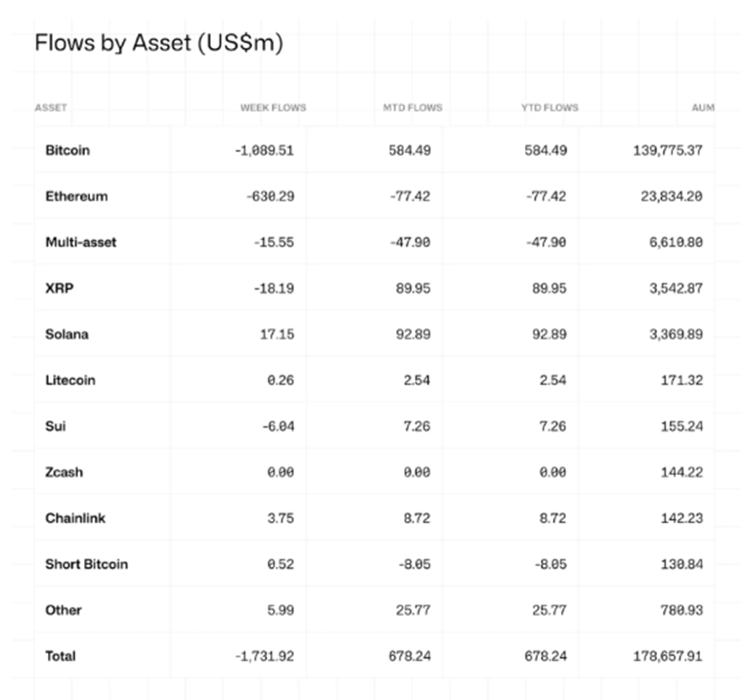Select the Bitcoin row label
The width and height of the screenshot is (741, 700).
pyautogui.click(x=68, y=150)
